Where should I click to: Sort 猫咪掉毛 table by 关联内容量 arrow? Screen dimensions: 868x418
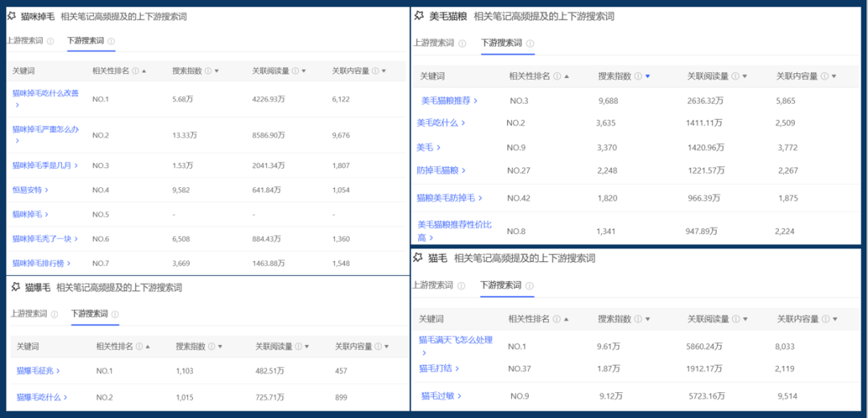click(383, 71)
